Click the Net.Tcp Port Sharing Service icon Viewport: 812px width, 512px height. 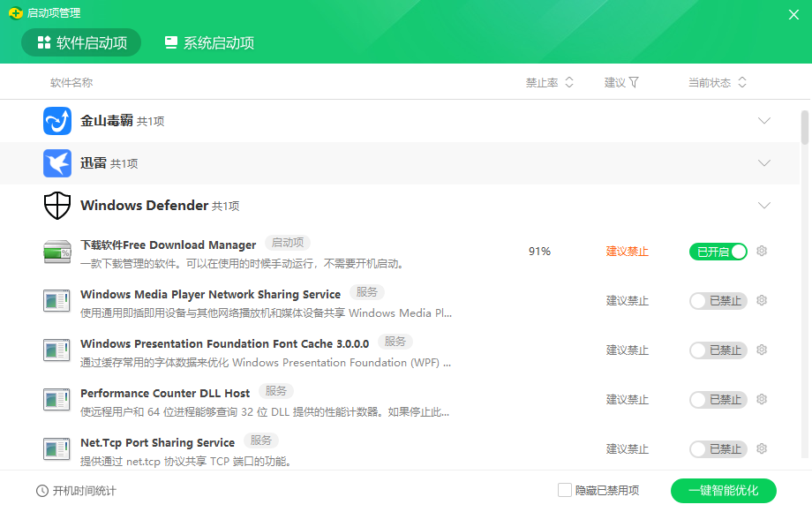(57, 449)
